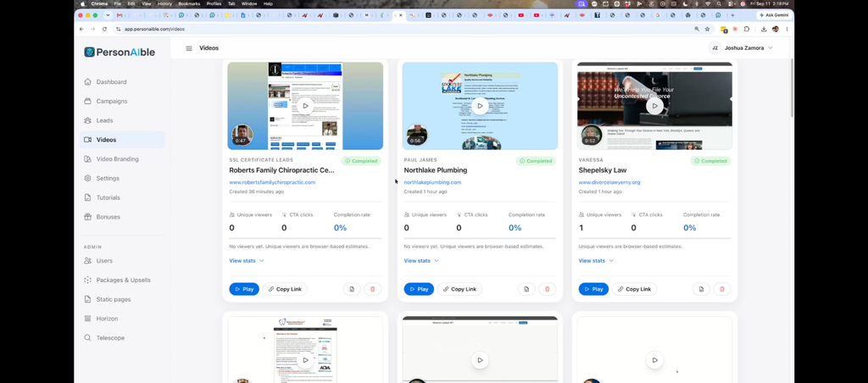868x383 pixels.
Task: Open a new browser tab
Action: tap(732, 15)
